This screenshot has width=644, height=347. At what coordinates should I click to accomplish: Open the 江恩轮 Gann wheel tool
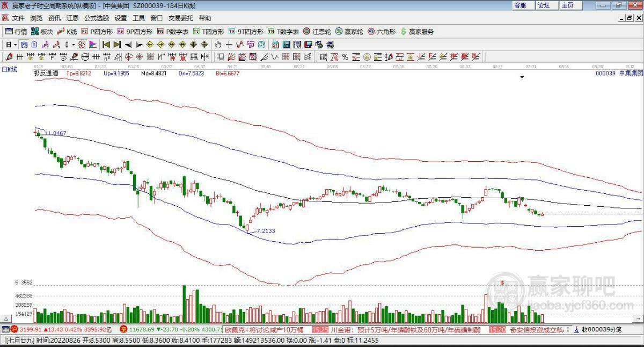click(317, 32)
